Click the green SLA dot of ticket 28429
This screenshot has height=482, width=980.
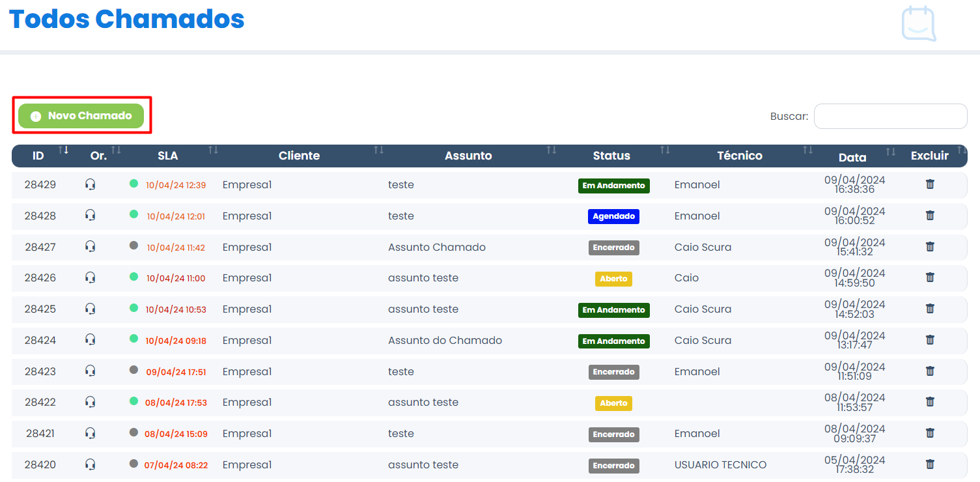click(134, 183)
